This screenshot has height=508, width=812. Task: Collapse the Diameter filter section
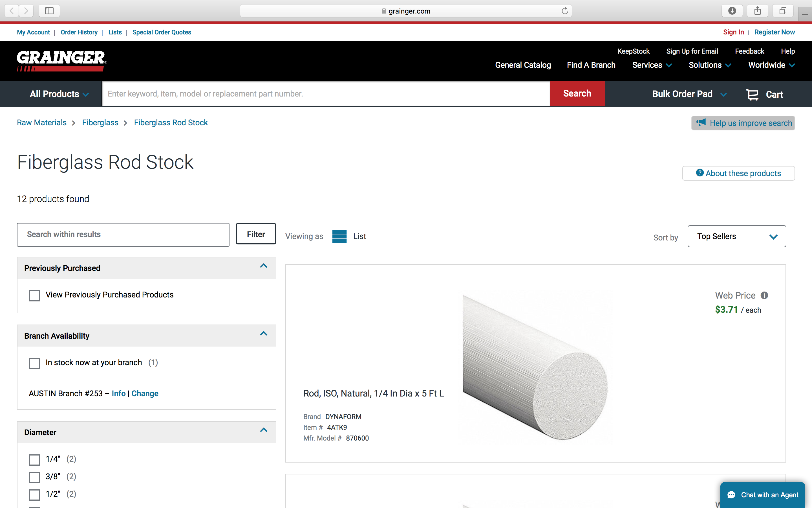(x=264, y=430)
